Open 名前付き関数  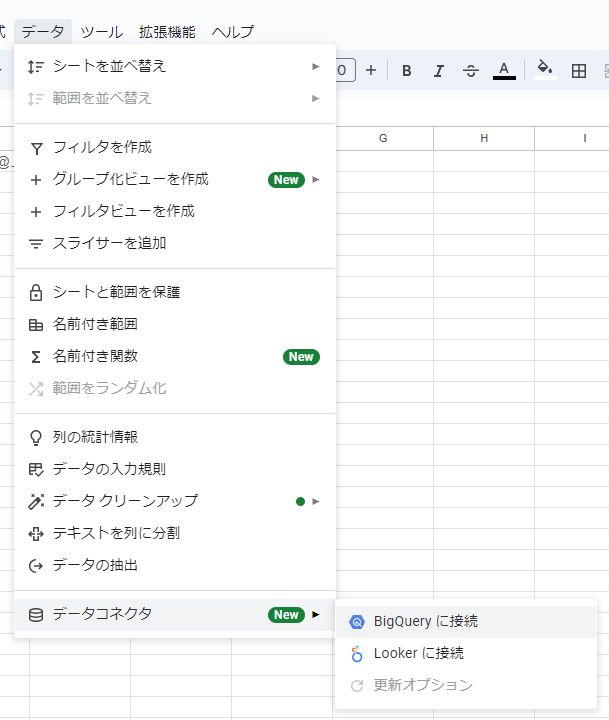point(175,356)
